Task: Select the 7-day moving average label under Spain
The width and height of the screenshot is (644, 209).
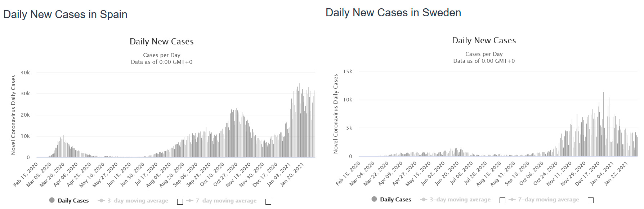Action: click(226, 201)
